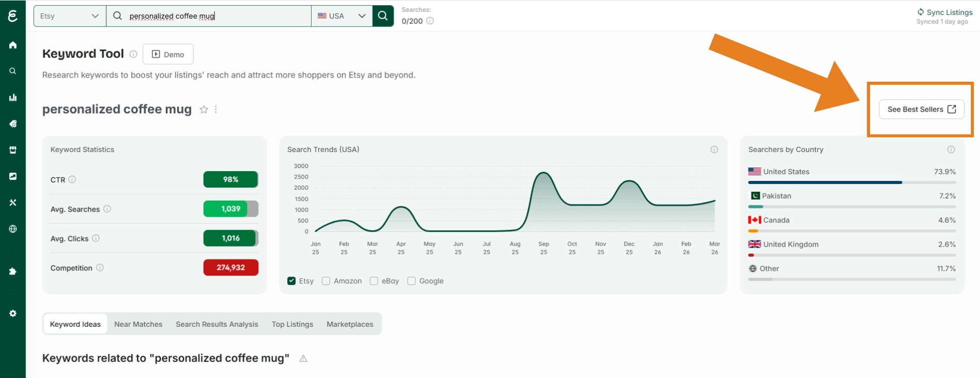Image resolution: width=980 pixels, height=378 pixels.
Task: Click the info icon beside Keyword Tool
Action: point(133,54)
